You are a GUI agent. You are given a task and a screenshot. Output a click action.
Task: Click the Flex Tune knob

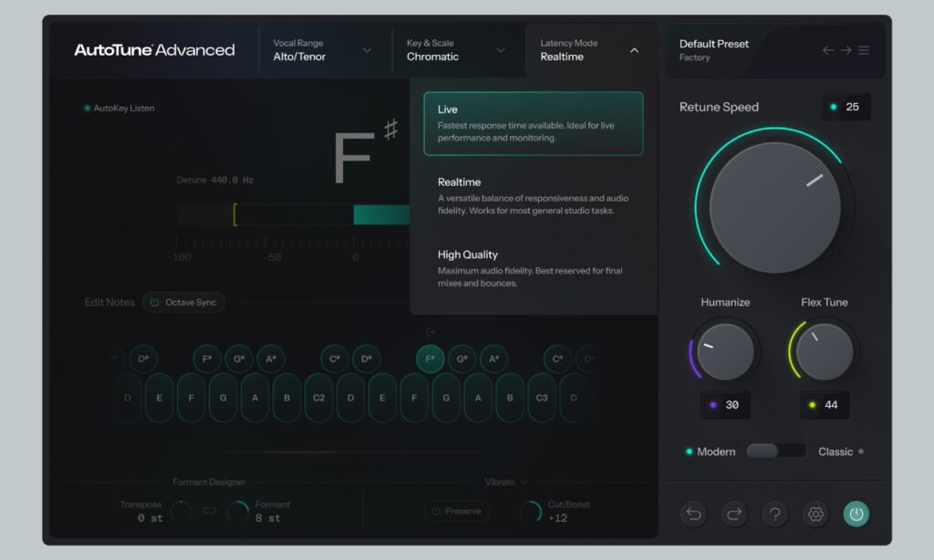[x=825, y=351]
